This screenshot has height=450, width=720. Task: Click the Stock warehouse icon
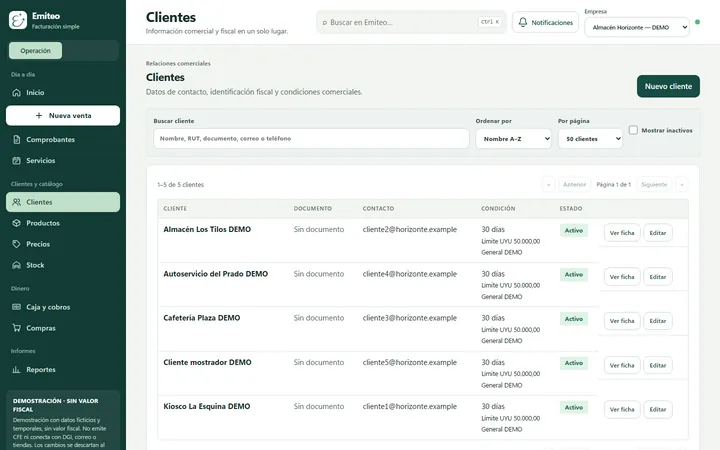pos(17,265)
